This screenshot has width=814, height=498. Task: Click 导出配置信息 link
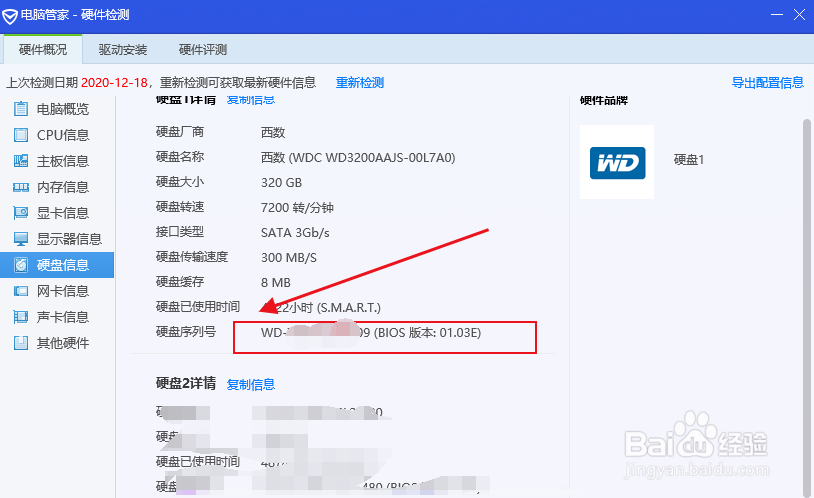[x=768, y=83]
